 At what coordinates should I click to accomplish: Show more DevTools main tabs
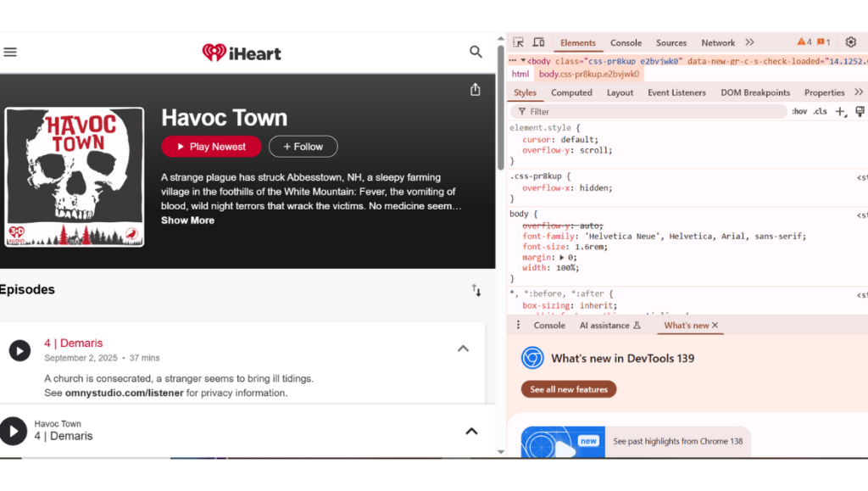(x=749, y=42)
